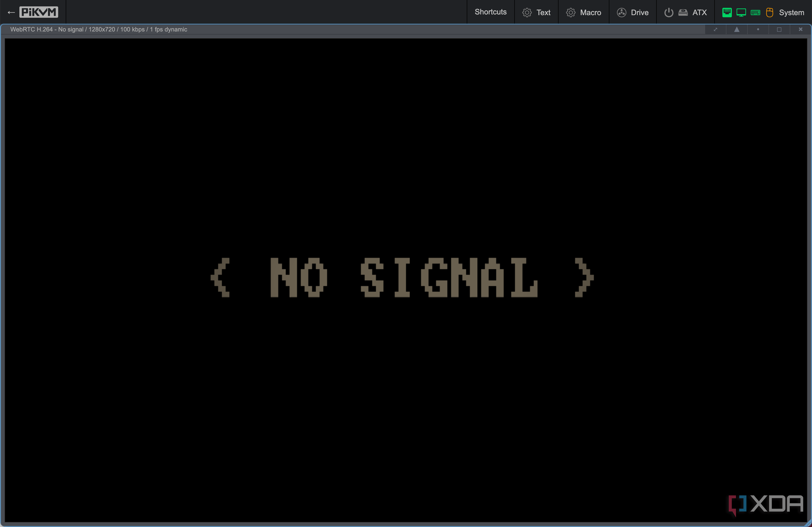
Task: Click the diagonal arrows stream window button
Action: [x=716, y=29]
